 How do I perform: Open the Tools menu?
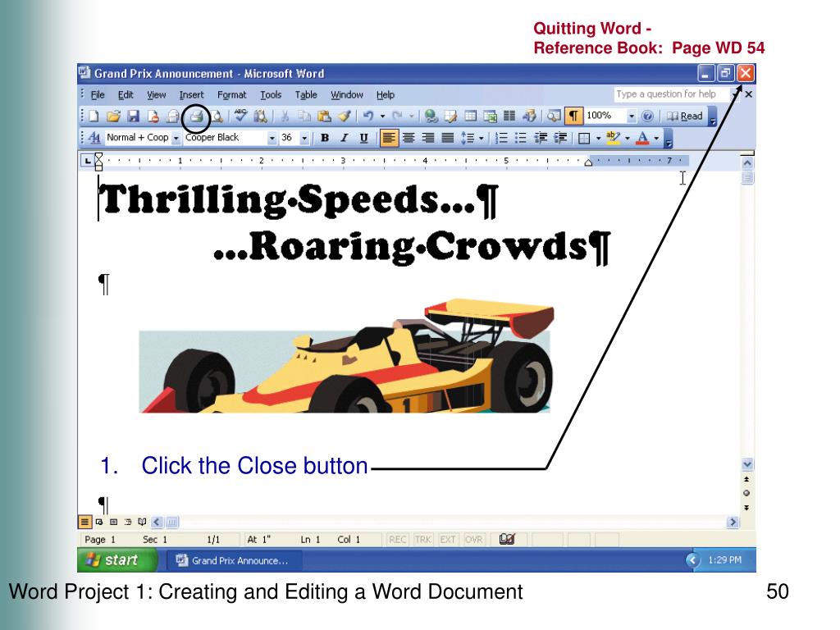(x=271, y=95)
